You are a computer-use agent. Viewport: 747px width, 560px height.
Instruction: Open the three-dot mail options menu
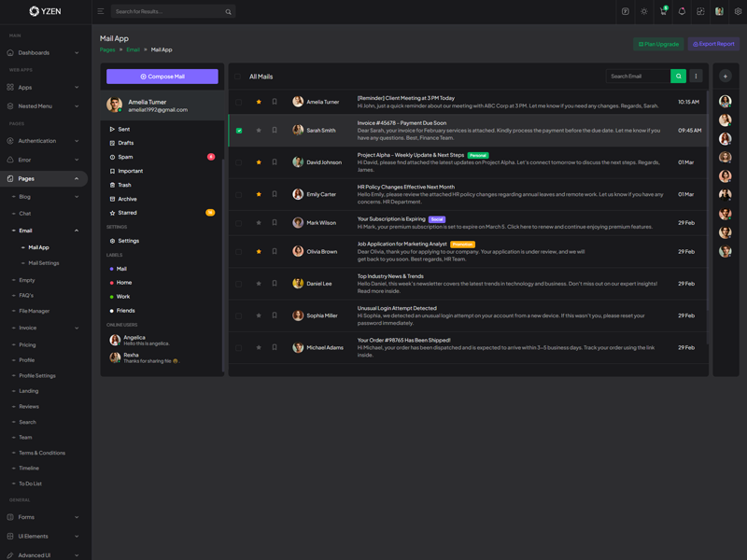(x=696, y=77)
